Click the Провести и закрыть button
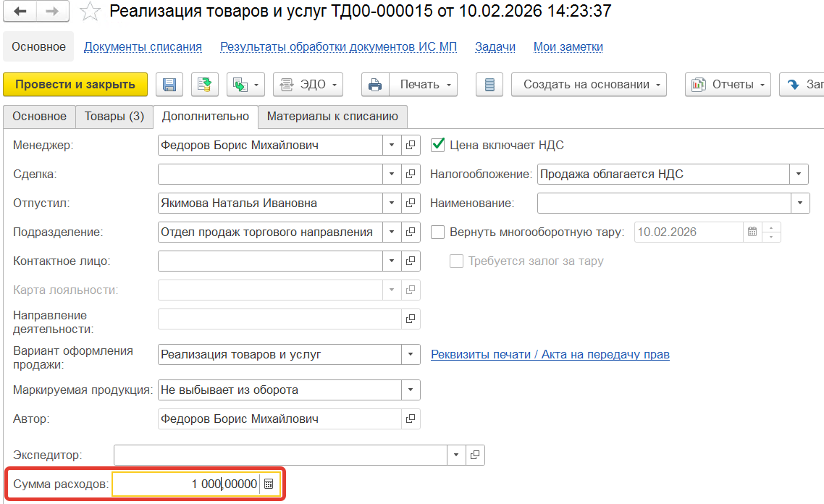 pos(75,85)
